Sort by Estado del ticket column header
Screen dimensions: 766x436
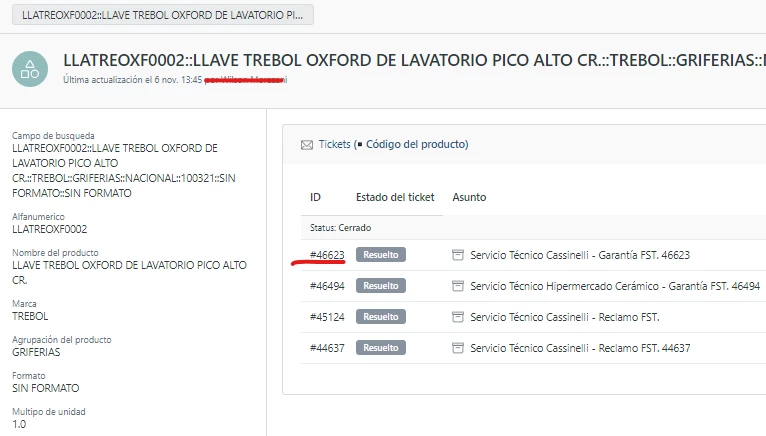395,197
